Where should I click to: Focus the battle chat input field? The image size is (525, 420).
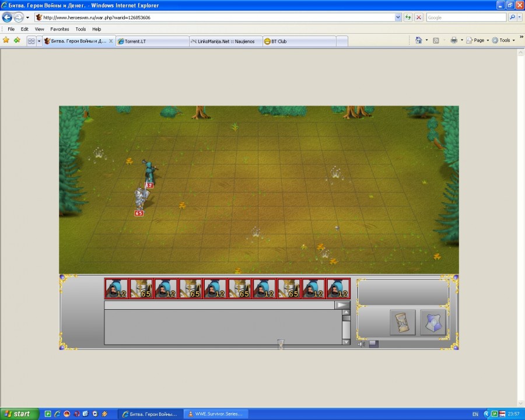[x=219, y=304]
